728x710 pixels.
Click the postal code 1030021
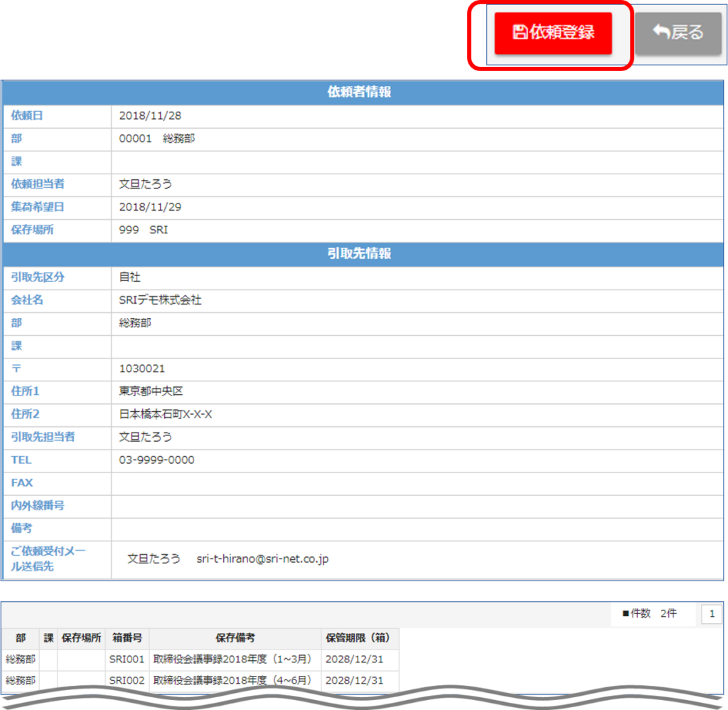[141, 369]
